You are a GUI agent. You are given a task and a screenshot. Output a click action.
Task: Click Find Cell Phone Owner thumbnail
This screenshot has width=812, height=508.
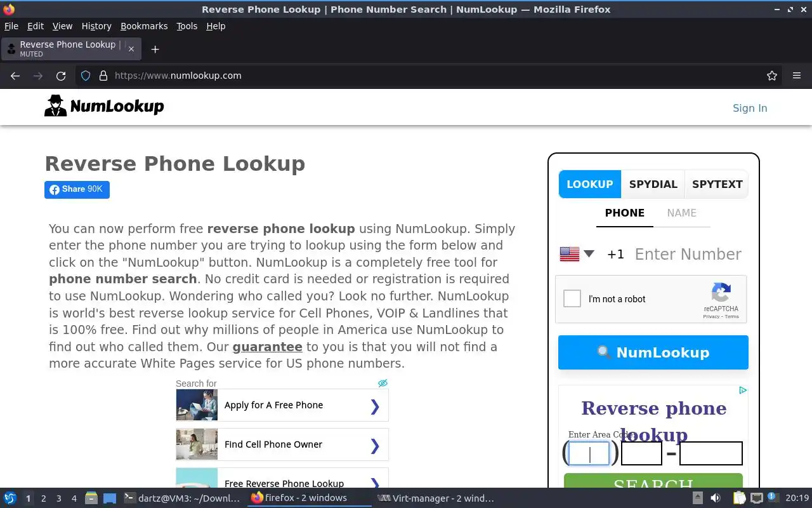pos(197,444)
